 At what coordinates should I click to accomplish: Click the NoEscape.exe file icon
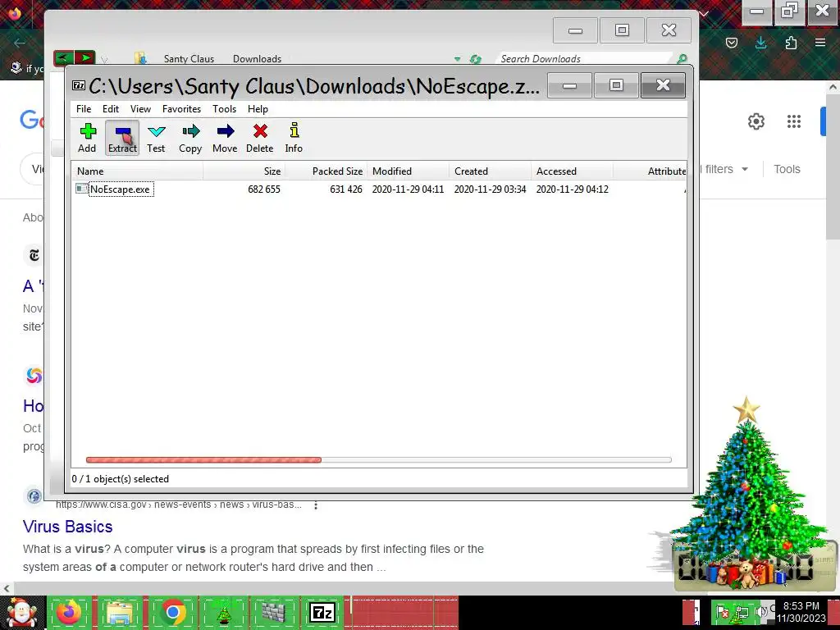81,189
